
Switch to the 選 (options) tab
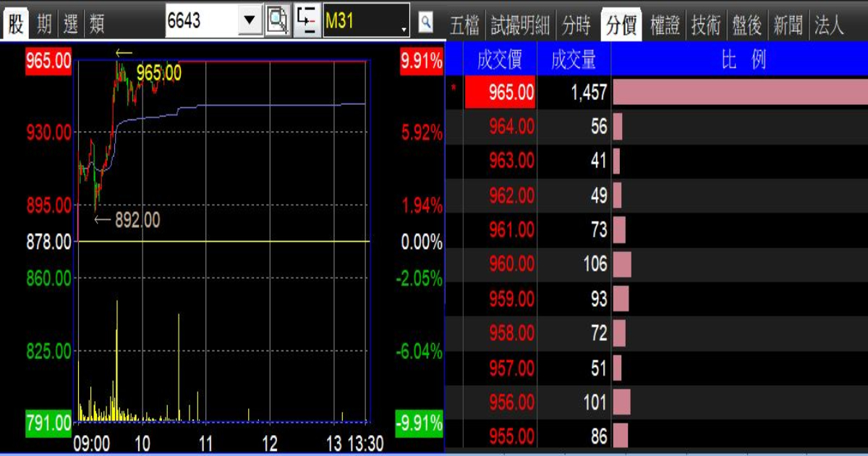click(x=71, y=25)
